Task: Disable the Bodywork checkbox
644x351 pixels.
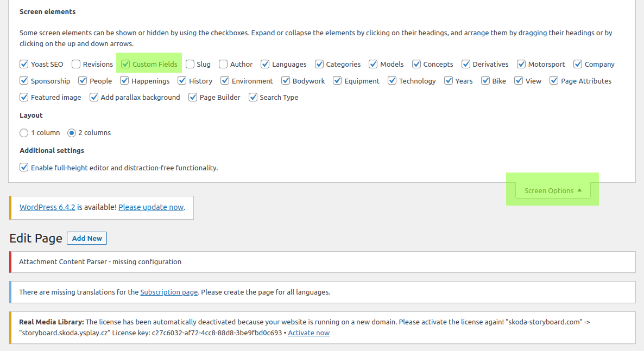Action: pyautogui.click(x=286, y=80)
